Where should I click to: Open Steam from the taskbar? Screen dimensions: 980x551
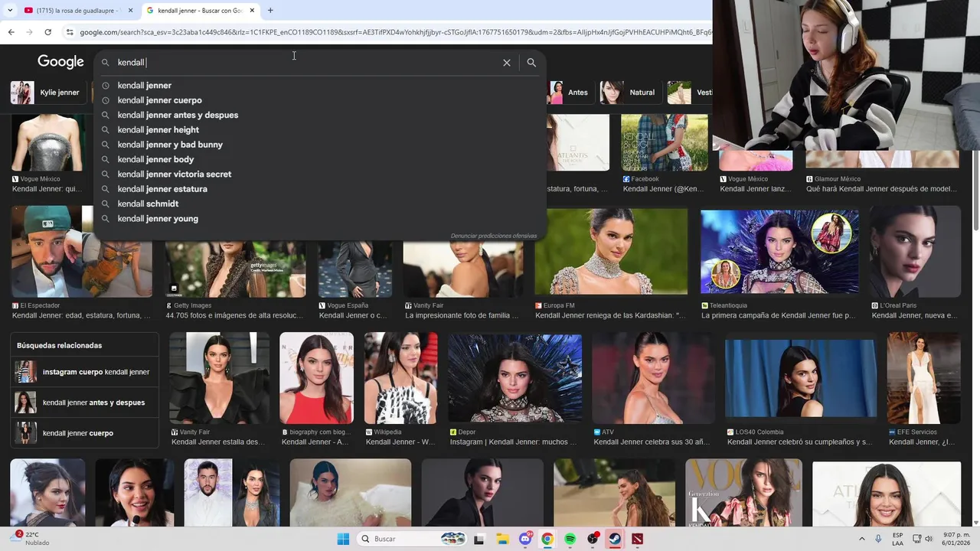[615, 539]
